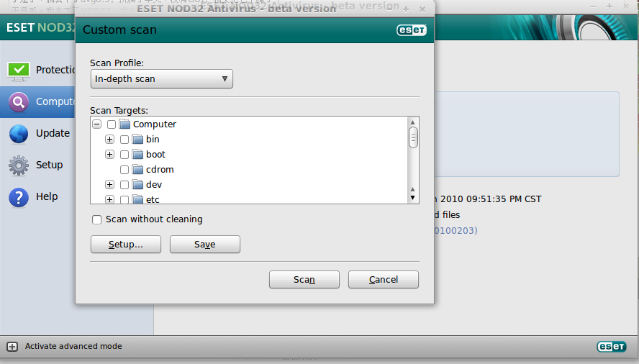Click the plus icon beside Activate advanced mode
Viewport: 639px width, 364px height.
[x=12, y=347]
